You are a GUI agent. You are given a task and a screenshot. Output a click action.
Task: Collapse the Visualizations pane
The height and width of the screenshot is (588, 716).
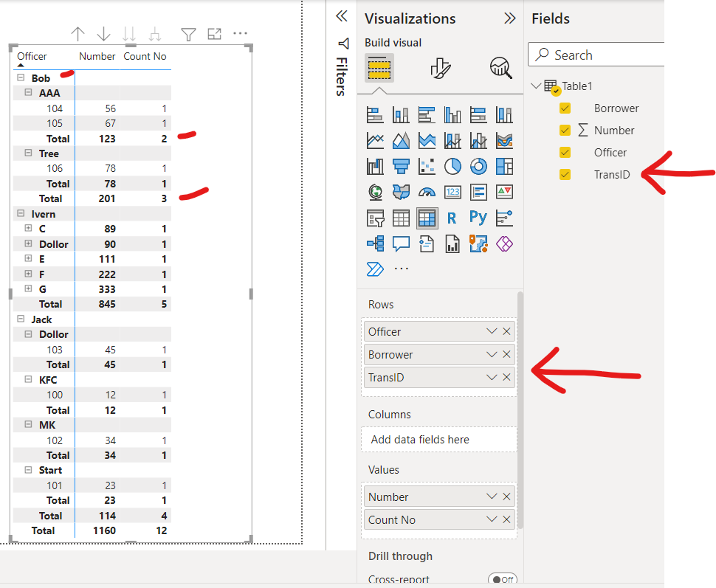509,18
